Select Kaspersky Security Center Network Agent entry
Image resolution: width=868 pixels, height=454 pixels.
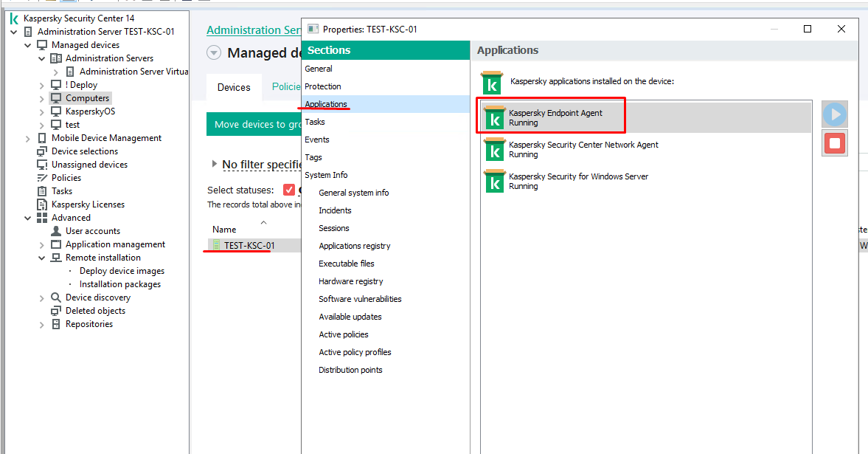coord(646,150)
